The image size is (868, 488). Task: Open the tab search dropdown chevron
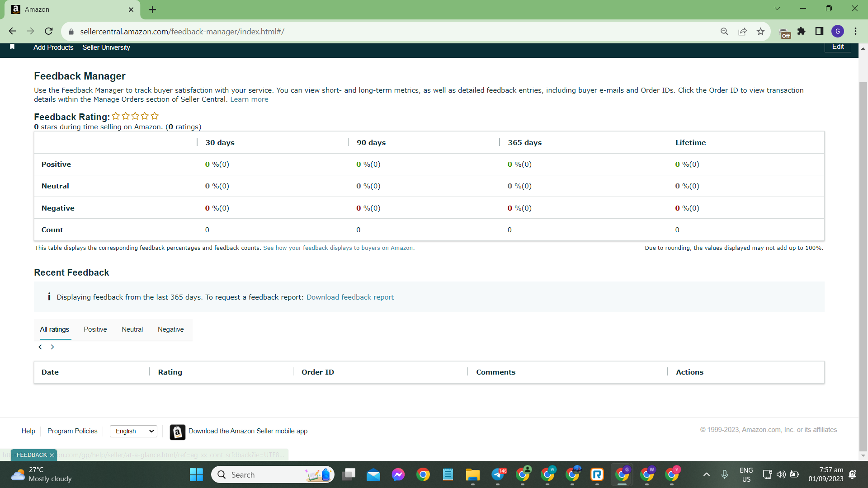[x=777, y=8]
